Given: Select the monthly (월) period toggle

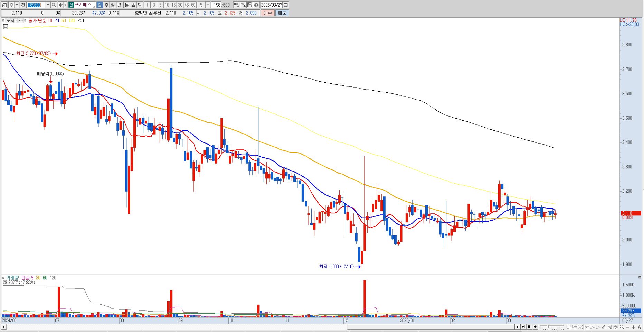Looking at the screenshot, I should coord(113,5).
